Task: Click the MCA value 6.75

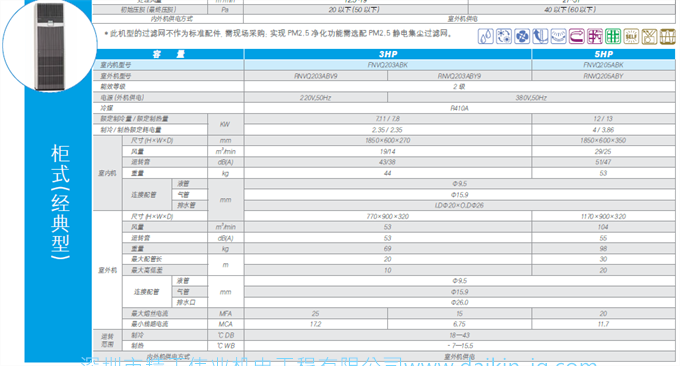Action: [x=459, y=324]
